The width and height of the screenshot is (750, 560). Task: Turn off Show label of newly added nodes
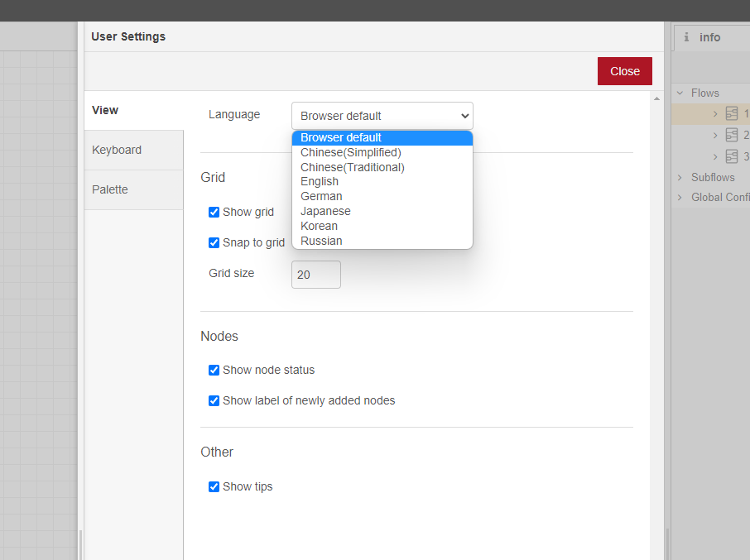[214, 401]
